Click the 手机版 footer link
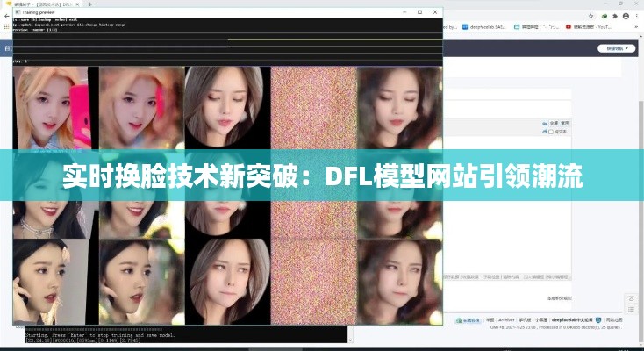Viewport: 644px width, 351px height. [x=527, y=320]
